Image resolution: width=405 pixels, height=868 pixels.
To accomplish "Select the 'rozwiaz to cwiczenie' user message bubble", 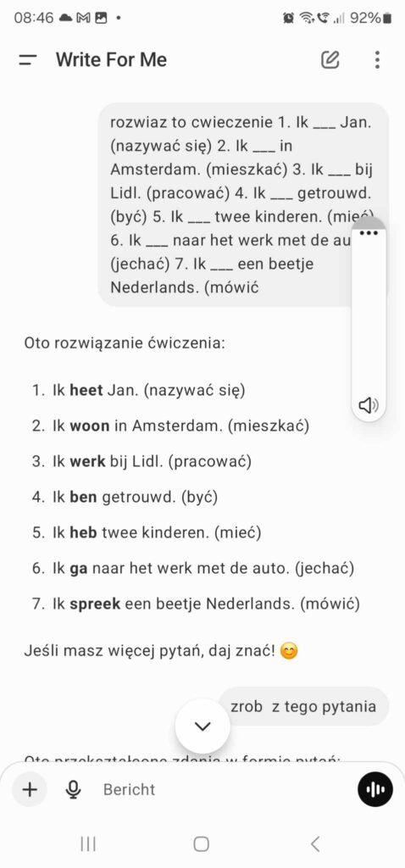I will point(243,204).
